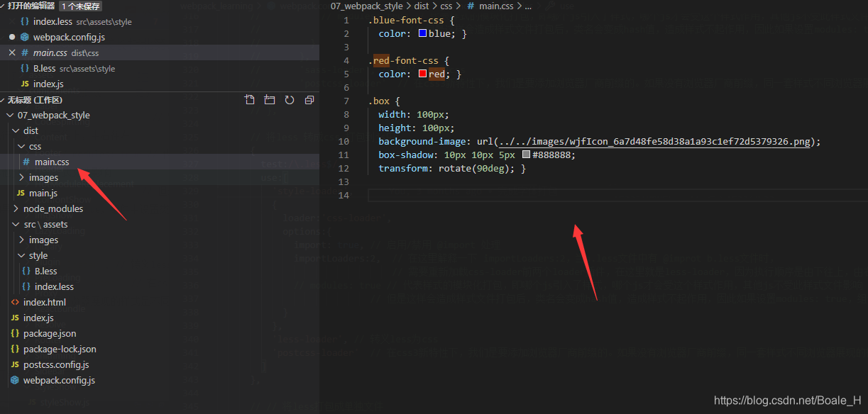Select webpack.config.js name in the open editors list
Viewport: 868px width, 414px height.
69,37
